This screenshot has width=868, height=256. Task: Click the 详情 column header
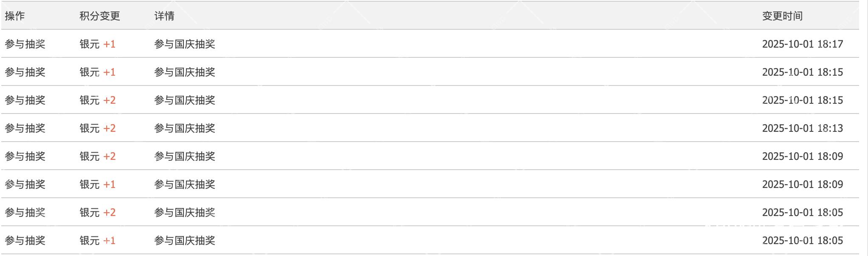164,16
